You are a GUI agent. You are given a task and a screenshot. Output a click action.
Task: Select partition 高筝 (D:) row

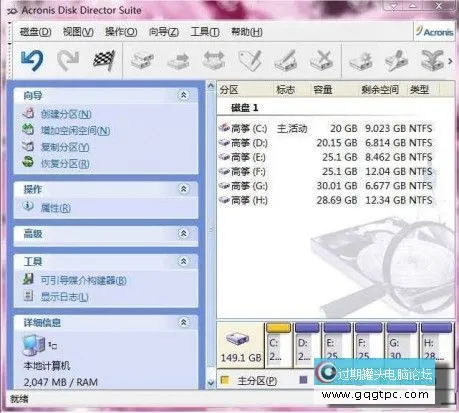[327, 143]
